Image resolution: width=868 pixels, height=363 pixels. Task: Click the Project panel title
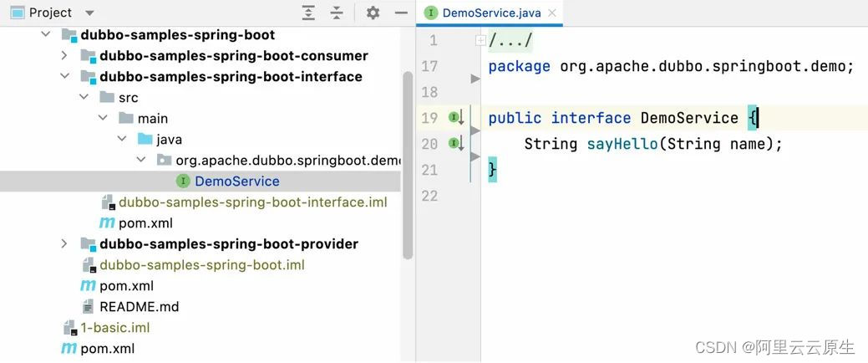pyautogui.click(x=50, y=13)
